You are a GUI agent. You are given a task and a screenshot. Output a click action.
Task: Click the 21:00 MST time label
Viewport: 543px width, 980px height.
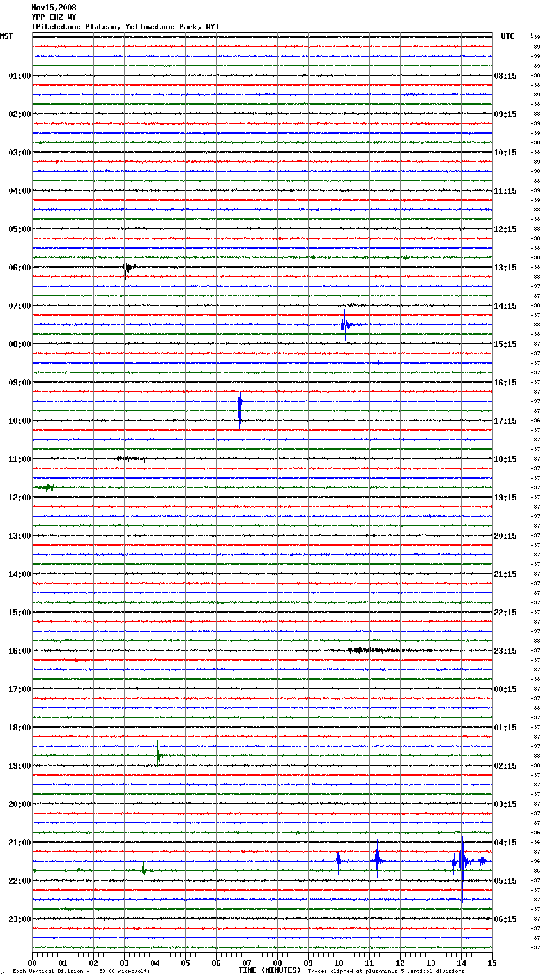click(x=19, y=843)
